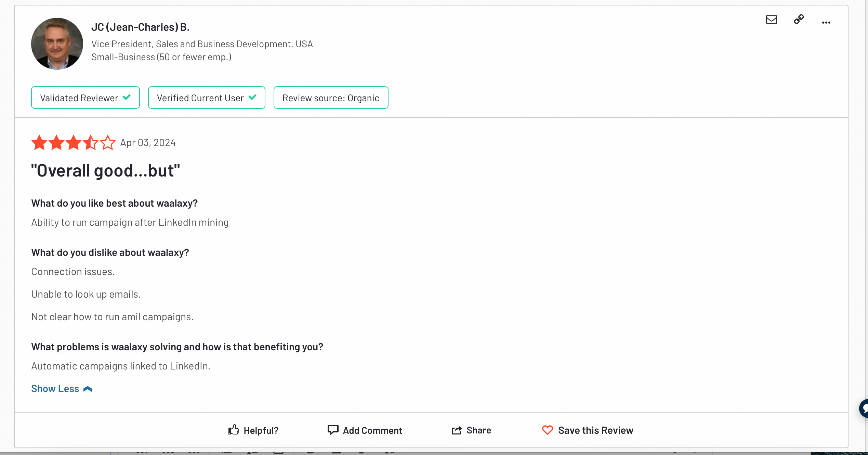Image resolution: width=868 pixels, height=455 pixels.
Task: Click the Add Comment label
Action: 372,430
